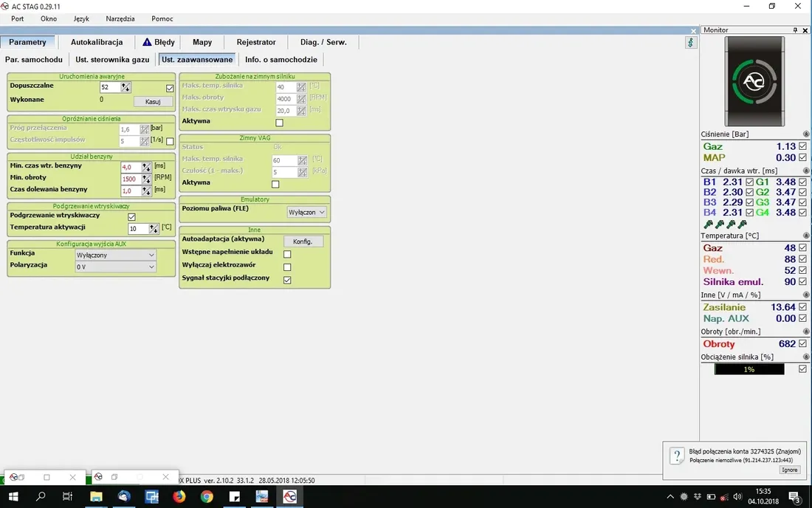Switch to the Mapy tab
Image resolution: width=812 pixels, height=508 pixels.
[x=202, y=42]
